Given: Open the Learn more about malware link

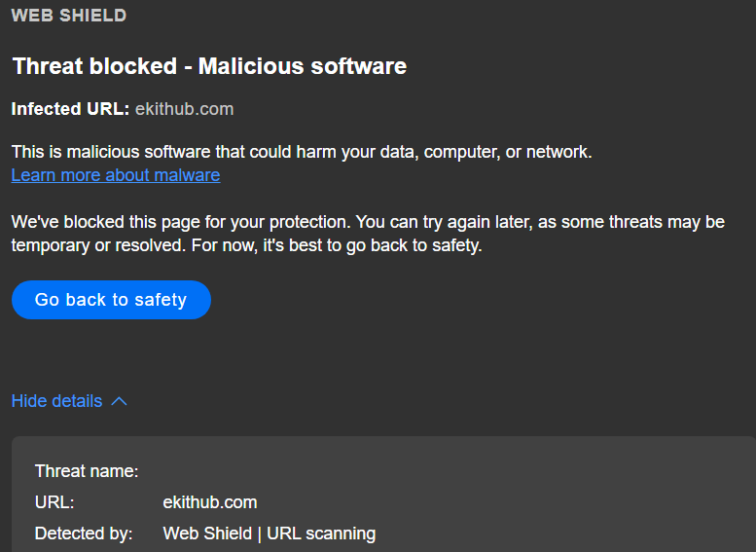Looking at the screenshot, I should (x=115, y=175).
